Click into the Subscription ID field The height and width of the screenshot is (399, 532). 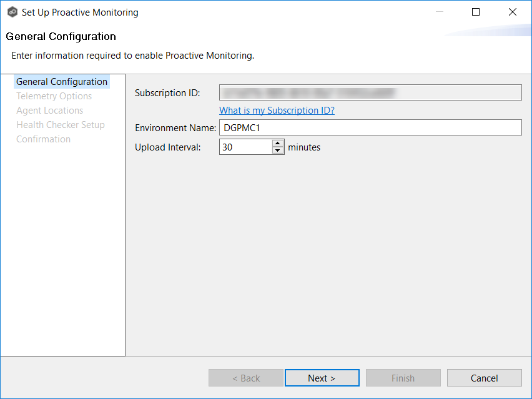click(370, 93)
